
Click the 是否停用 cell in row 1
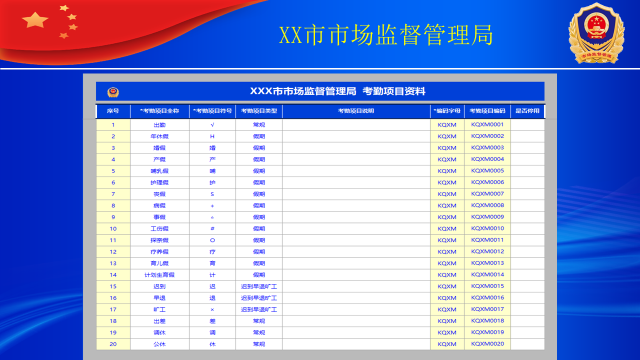tap(527, 125)
